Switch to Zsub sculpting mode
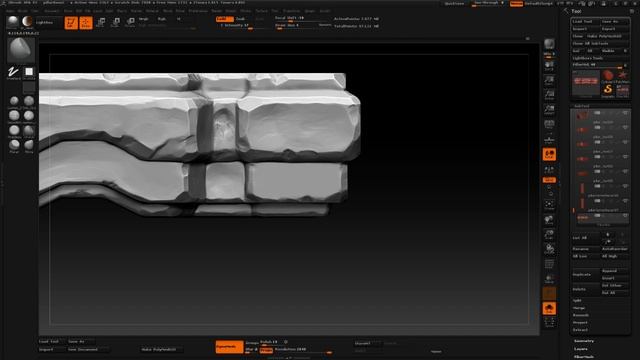The height and width of the screenshot is (360, 640). pyautogui.click(x=241, y=19)
